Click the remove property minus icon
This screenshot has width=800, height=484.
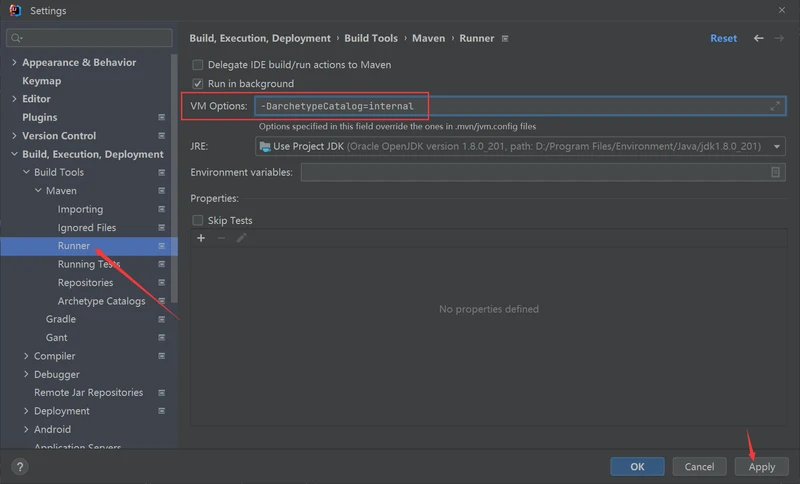[221, 238]
